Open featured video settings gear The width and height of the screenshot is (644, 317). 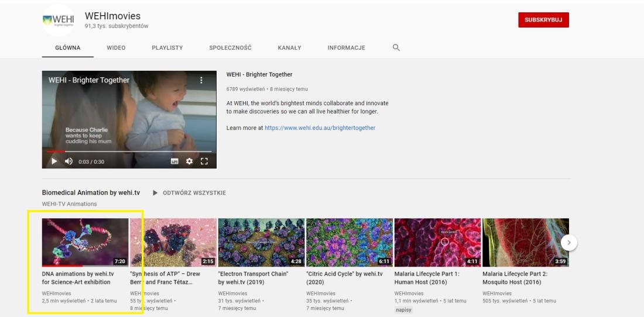[189, 161]
